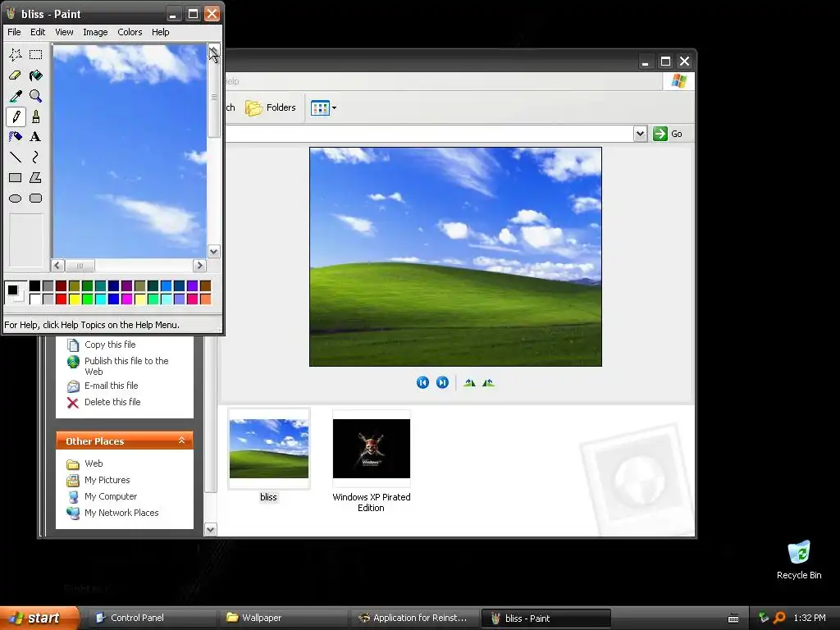Select the Brush tool in Paint
This screenshot has width=840, height=630.
point(36,116)
